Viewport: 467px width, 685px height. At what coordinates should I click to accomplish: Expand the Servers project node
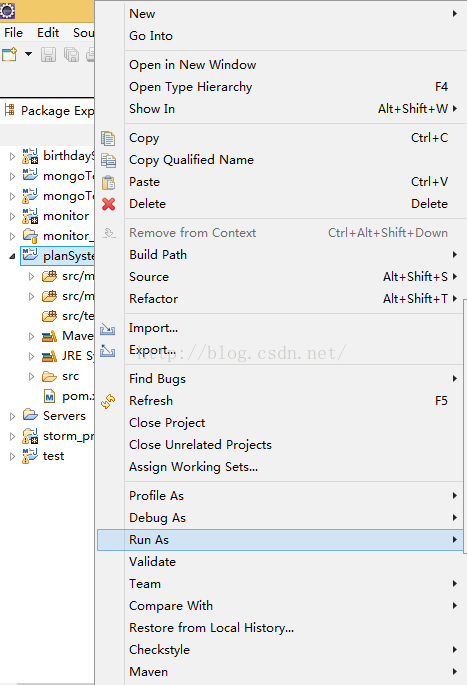pos(12,416)
